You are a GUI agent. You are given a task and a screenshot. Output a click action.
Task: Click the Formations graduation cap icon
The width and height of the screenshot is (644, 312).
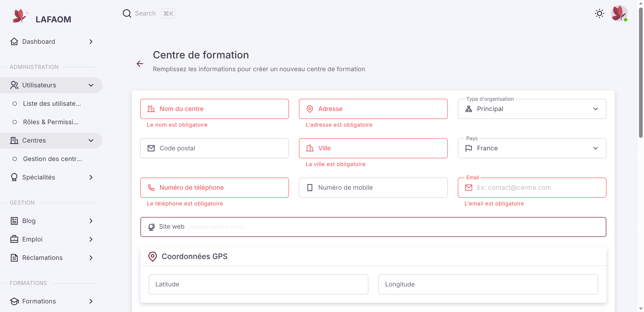(x=14, y=301)
